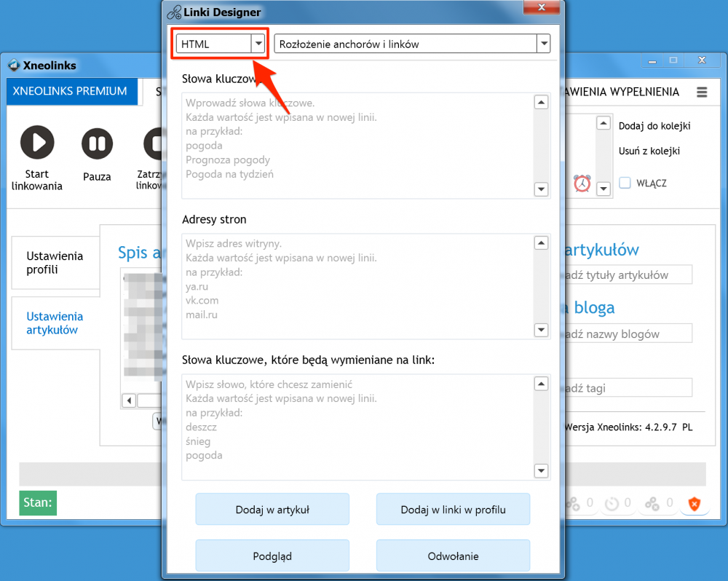Click the Podgląd preview button

click(272, 556)
